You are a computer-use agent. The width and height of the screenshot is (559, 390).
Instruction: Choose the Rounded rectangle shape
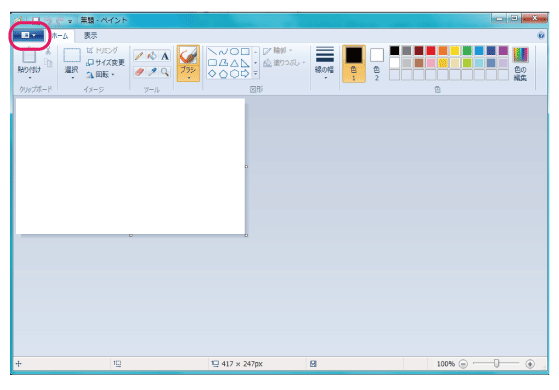212,63
